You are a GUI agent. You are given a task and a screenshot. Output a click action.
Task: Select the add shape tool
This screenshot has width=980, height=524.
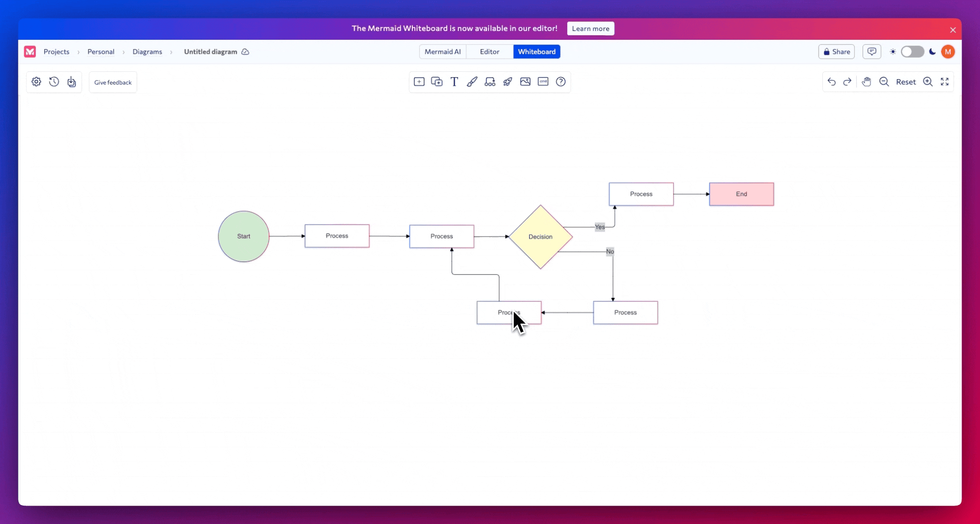click(419, 82)
